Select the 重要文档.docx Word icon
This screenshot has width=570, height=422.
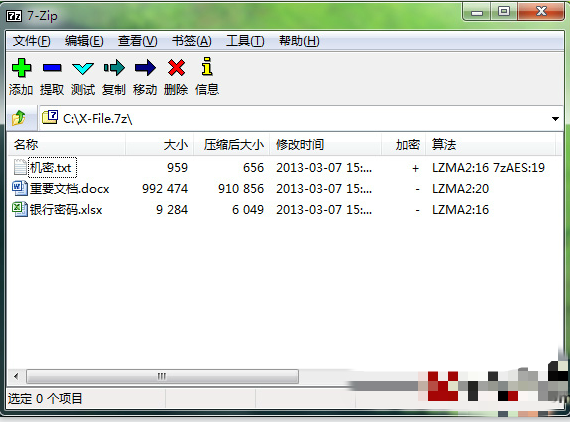click(20, 188)
